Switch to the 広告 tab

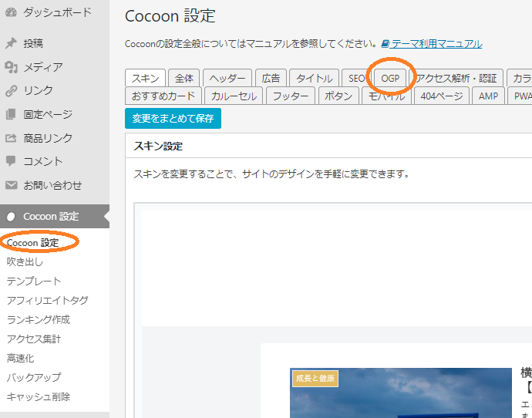[271, 79]
